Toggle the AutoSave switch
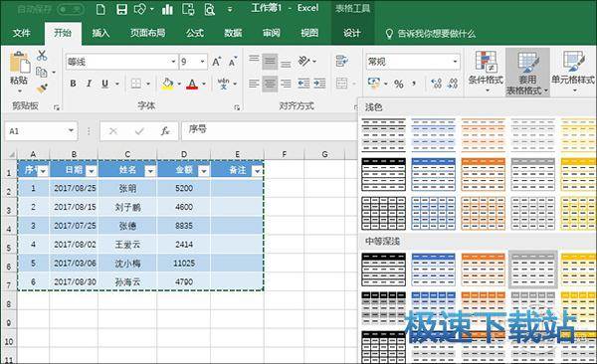 [71, 9]
